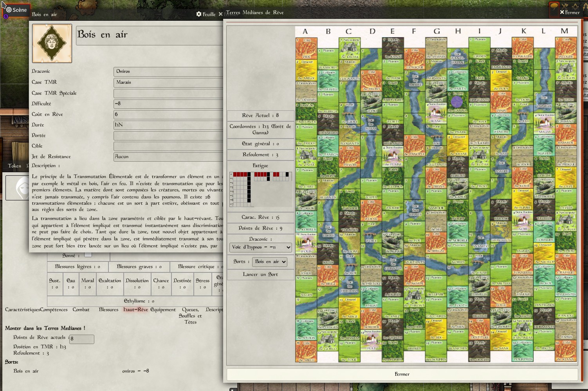Switch to the Blessures tab
Screen dimensions: 588x391
click(108, 310)
